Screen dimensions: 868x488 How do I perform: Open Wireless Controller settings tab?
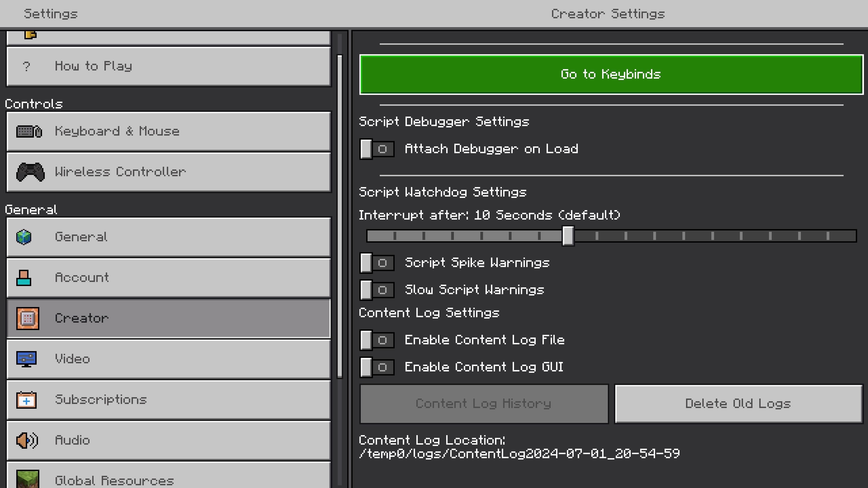168,172
